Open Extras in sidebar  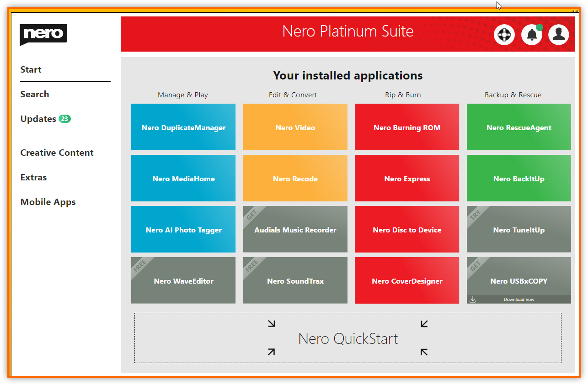pyautogui.click(x=34, y=177)
